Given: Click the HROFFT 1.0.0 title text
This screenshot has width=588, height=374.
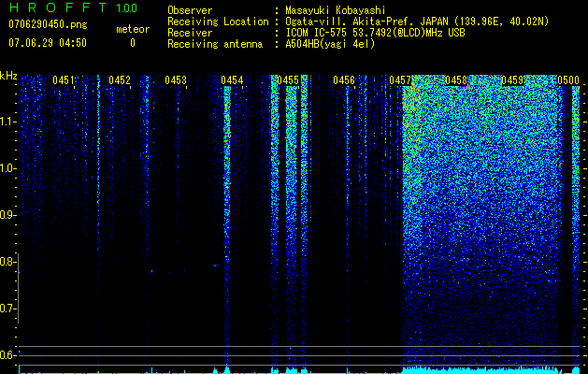Looking at the screenshot, I should (73, 7).
